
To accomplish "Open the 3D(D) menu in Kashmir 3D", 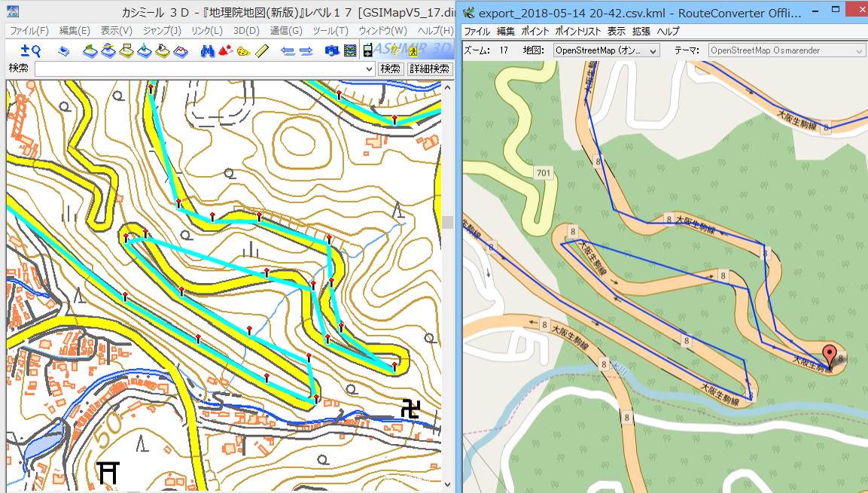I will [246, 31].
